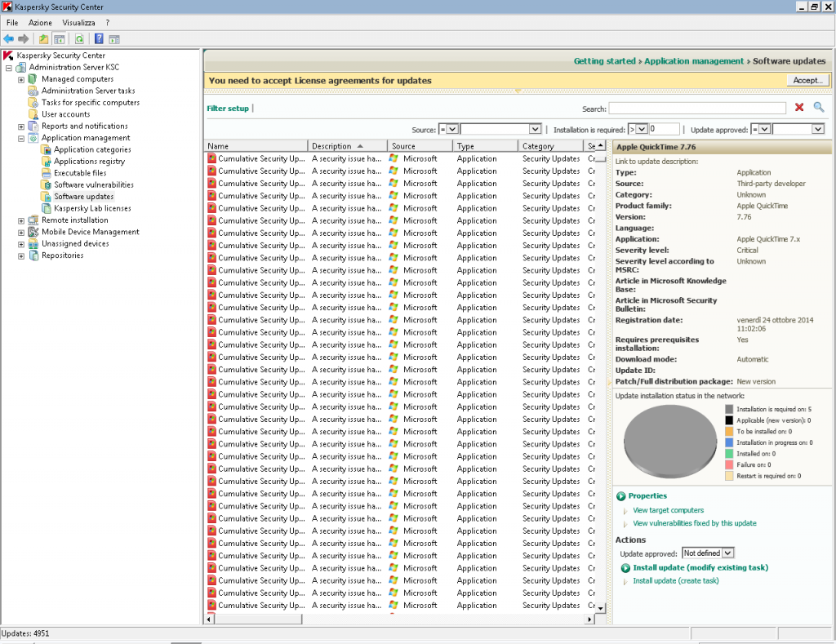Refresh the view with the green refresh icon

click(x=79, y=39)
